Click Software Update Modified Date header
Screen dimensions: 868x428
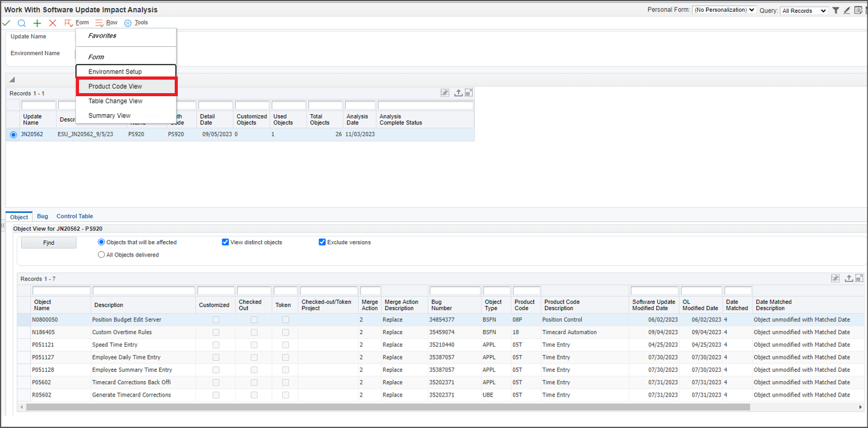click(x=654, y=305)
